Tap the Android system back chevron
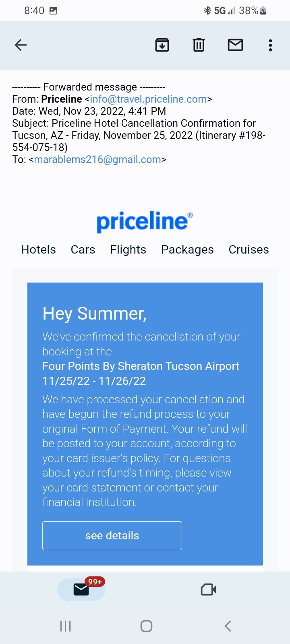The image size is (290, 644). tap(228, 626)
